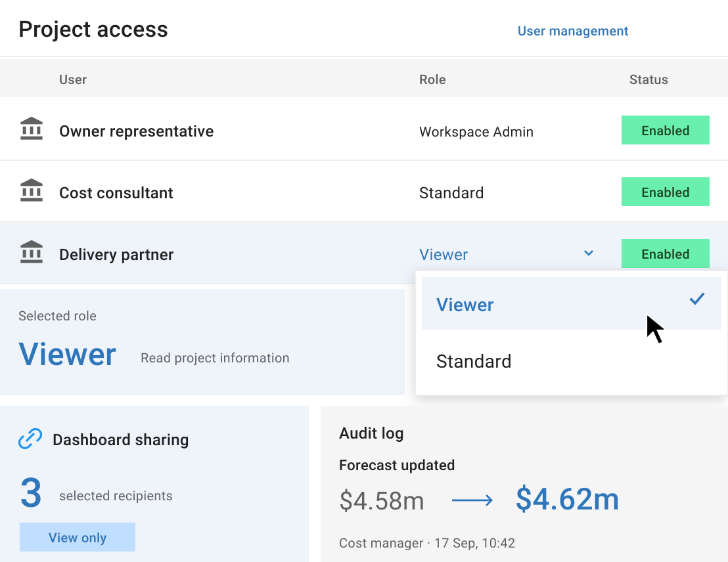Click the Standard role of Cost consultant
728x562 pixels.
pos(451,193)
